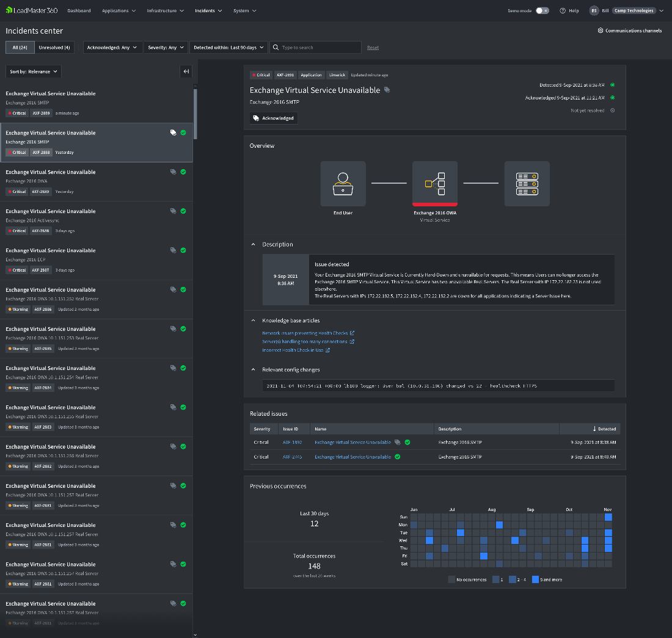Click the Help question mark icon

(x=563, y=11)
